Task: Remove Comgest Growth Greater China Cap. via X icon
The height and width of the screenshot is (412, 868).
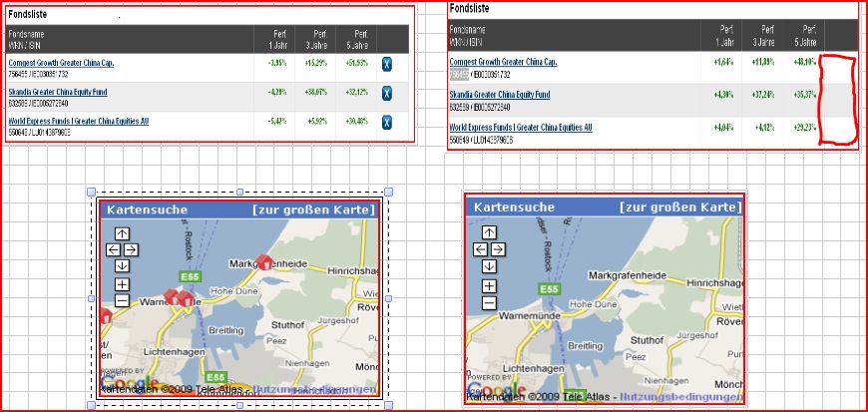Action: [x=387, y=64]
